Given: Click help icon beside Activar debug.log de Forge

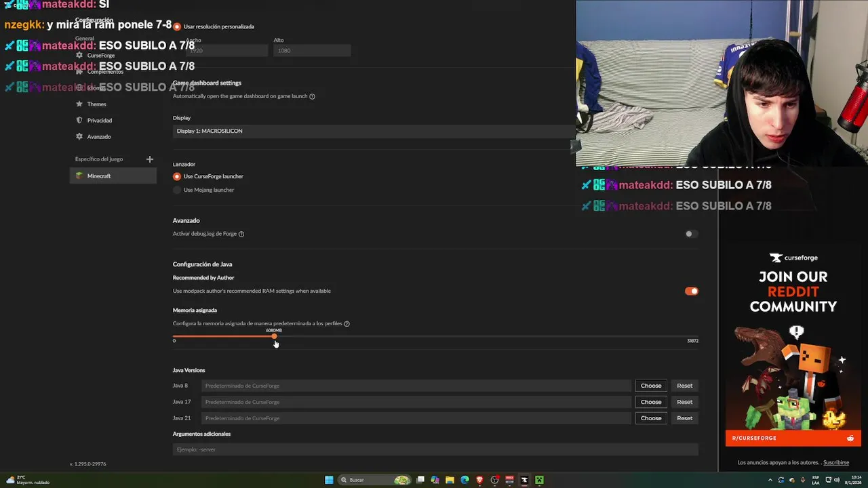Looking at the screenshot, I should coord(241,234).
